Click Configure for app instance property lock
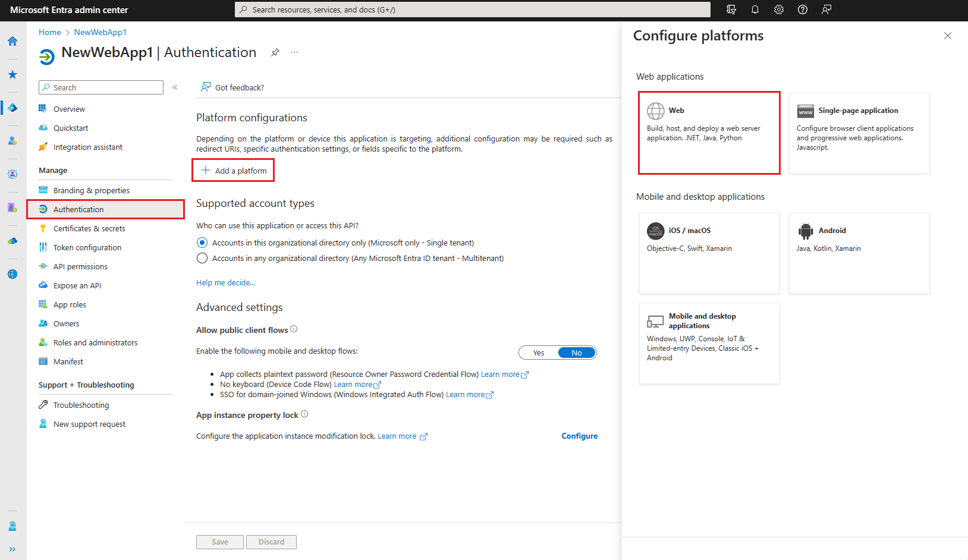This screenshot has height=560, width=968. (580, 436)
